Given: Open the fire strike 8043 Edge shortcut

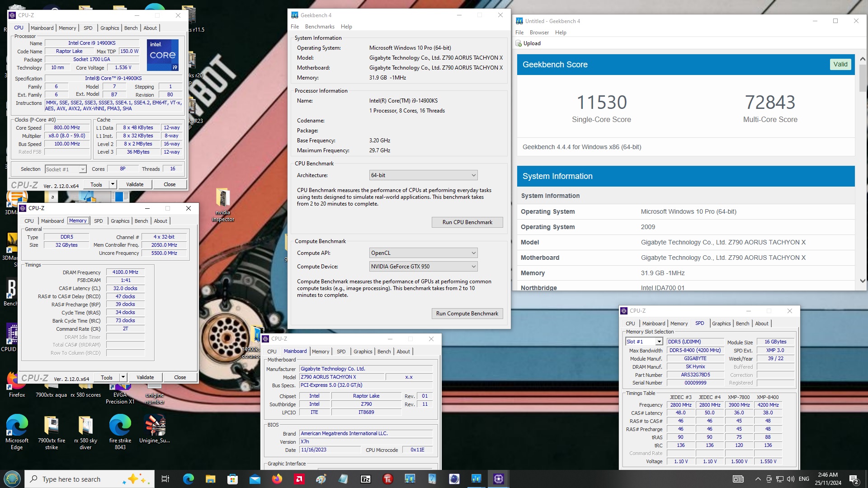Looking at the screenshot, I should point(120,432).
